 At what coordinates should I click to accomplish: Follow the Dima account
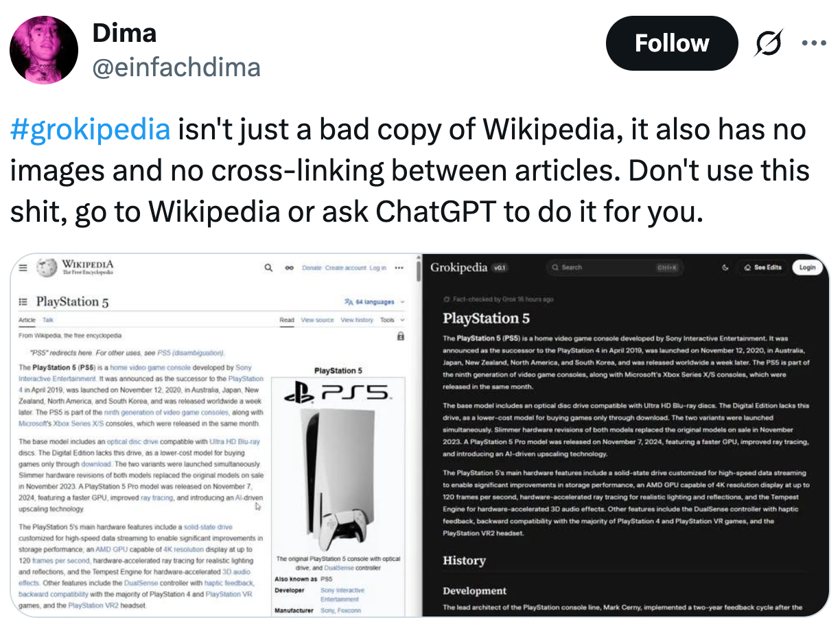671,43
